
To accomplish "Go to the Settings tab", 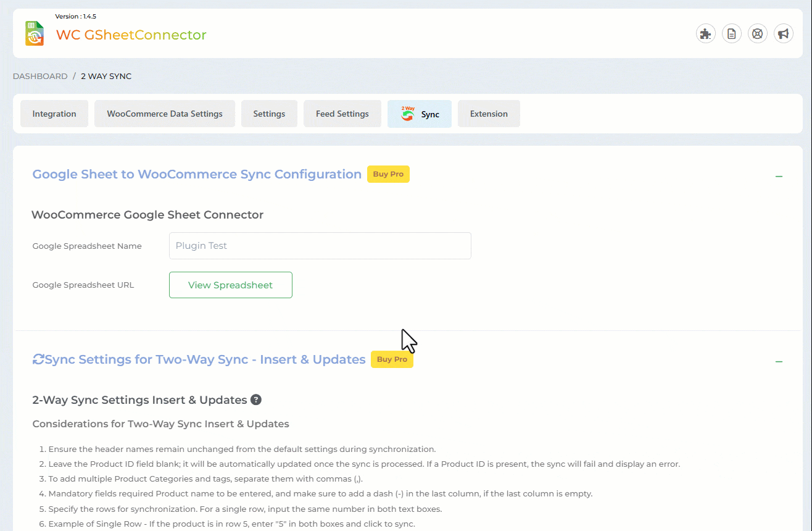I will (269, 114).
